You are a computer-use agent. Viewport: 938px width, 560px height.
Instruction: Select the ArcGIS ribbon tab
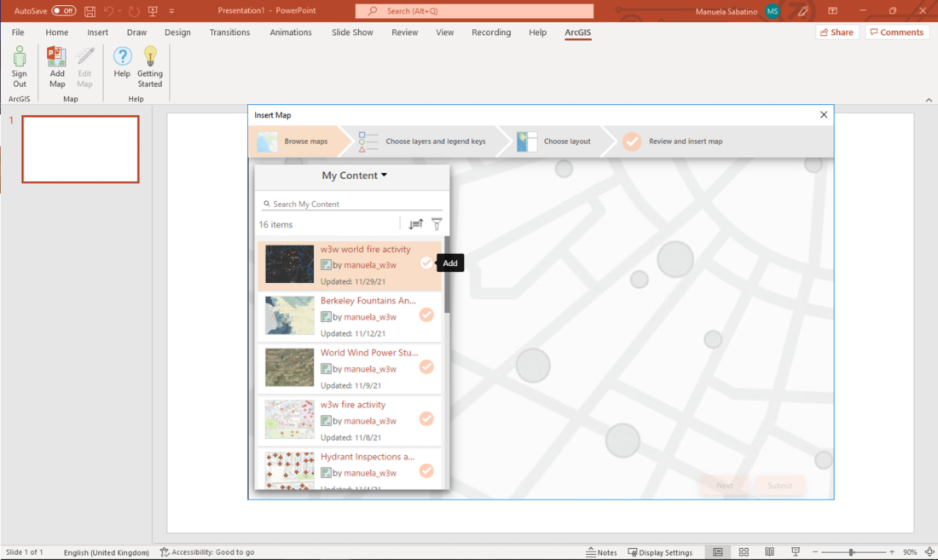(x=578, y=32)
